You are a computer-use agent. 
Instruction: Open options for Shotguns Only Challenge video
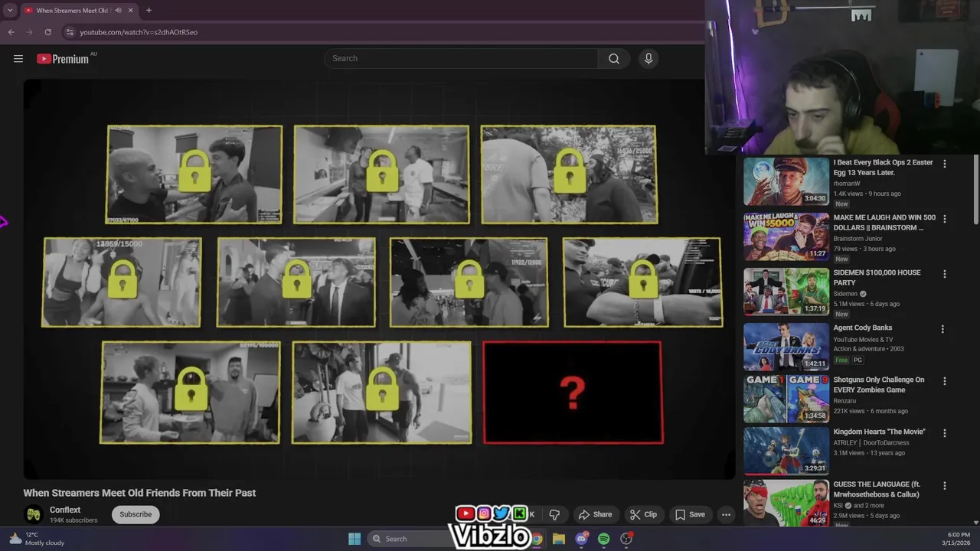(944, 381)
